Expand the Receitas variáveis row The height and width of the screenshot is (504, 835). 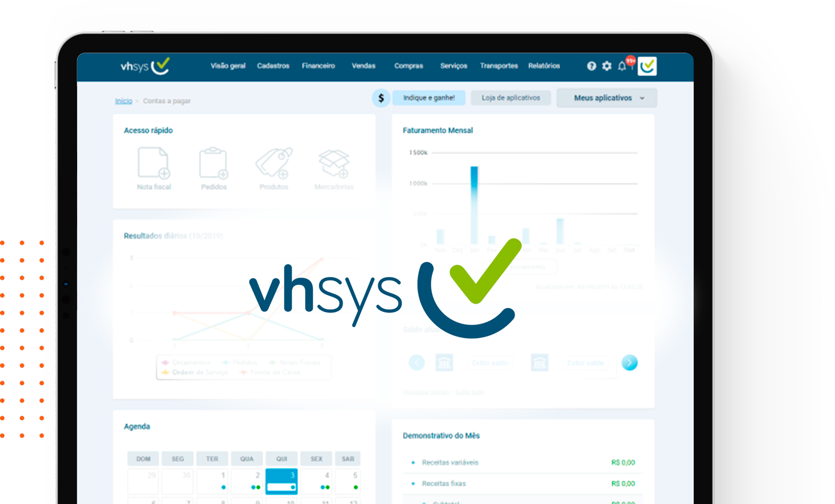click(x=413, y=462)
